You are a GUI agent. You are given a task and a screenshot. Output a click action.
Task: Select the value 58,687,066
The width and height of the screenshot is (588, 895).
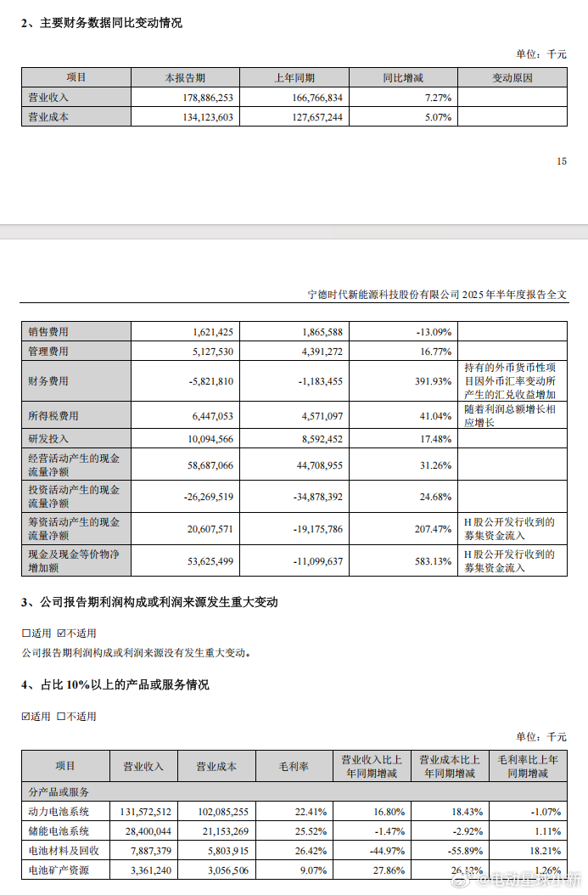point(210,465)
